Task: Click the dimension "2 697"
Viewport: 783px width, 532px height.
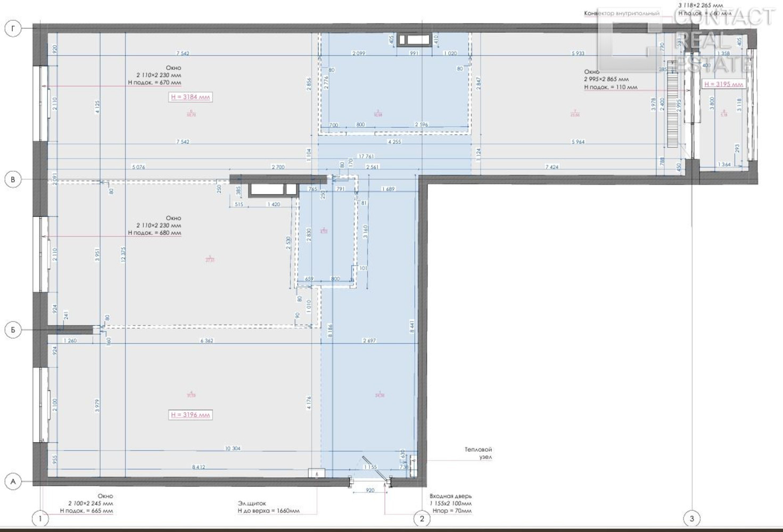Action: tap(369, 340)
